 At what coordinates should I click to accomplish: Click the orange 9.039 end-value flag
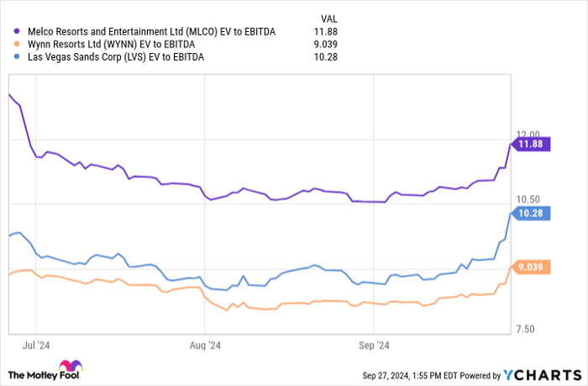[x=531, y=267]
